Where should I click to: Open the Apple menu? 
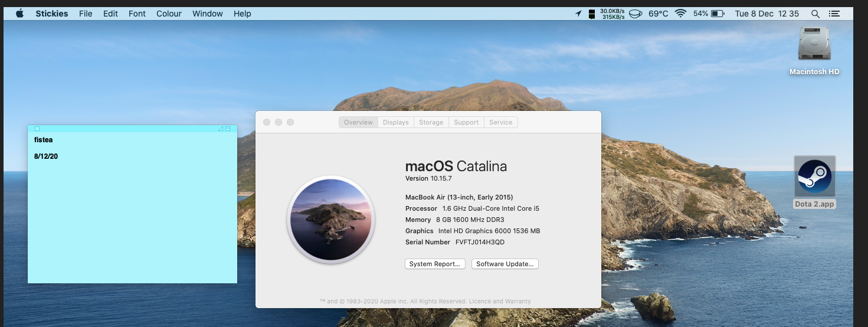point(19,13)
